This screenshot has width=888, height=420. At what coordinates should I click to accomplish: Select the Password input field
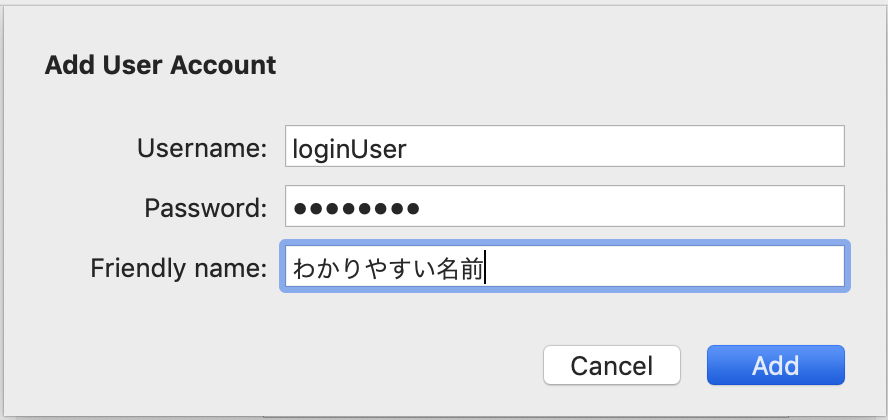[565, 206]
